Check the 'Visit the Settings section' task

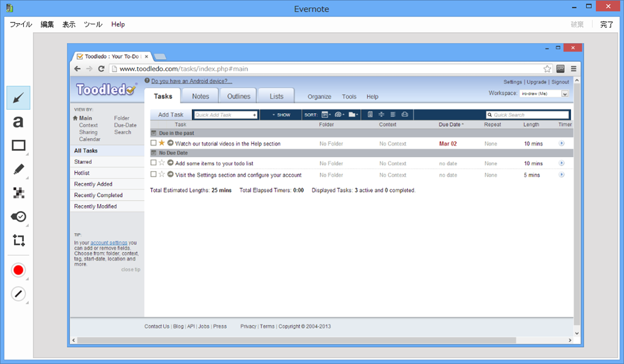pyautogui.click(x=154, y=174)
